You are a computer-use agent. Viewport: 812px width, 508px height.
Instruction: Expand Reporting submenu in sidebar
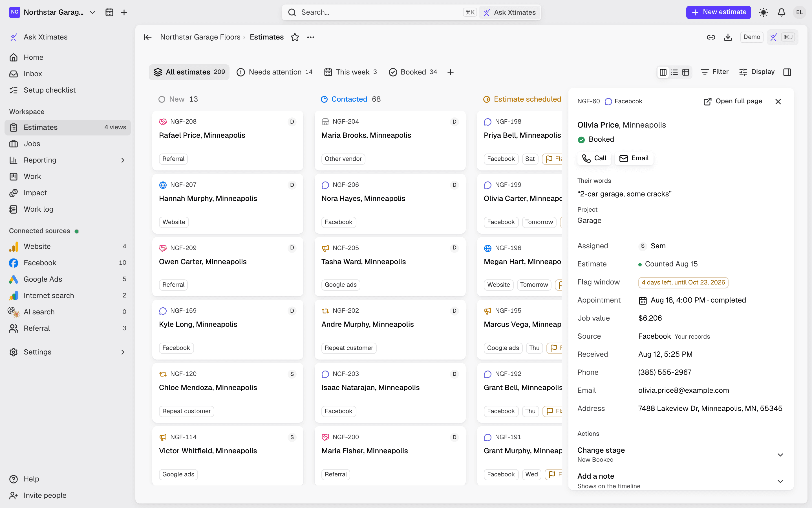click(x=123, y=160)
